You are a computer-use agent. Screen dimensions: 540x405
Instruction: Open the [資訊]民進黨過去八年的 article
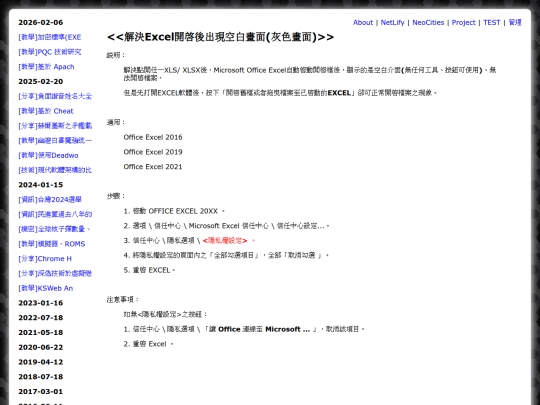click(55, 214)
